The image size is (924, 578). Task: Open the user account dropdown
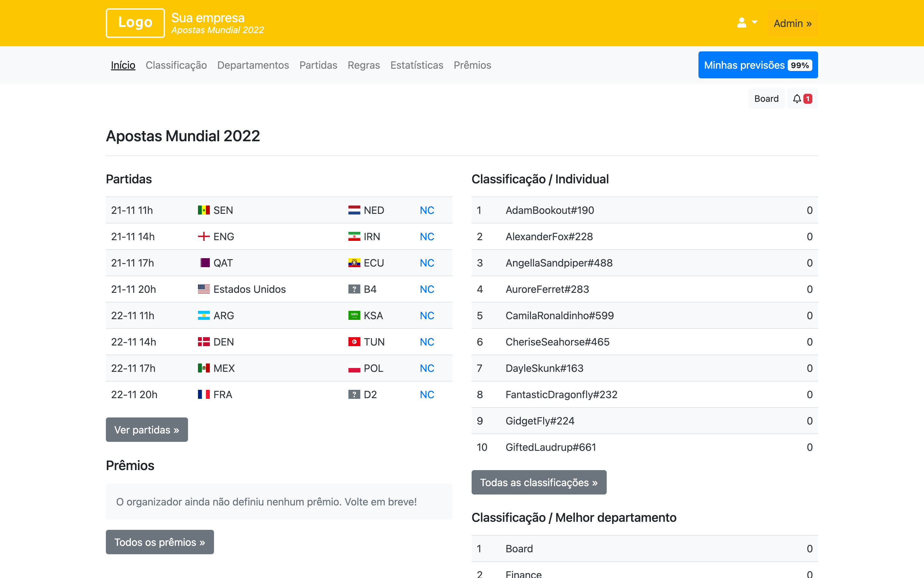747,23
